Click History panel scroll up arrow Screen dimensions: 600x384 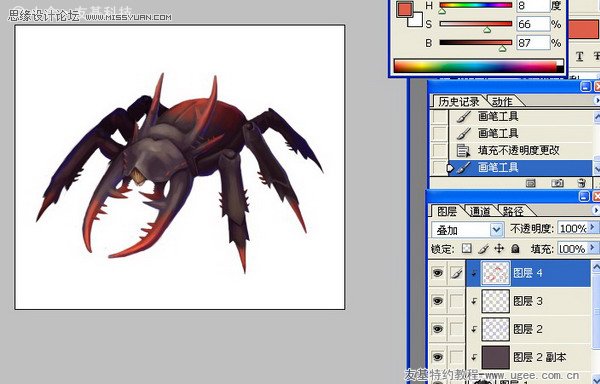597,116
